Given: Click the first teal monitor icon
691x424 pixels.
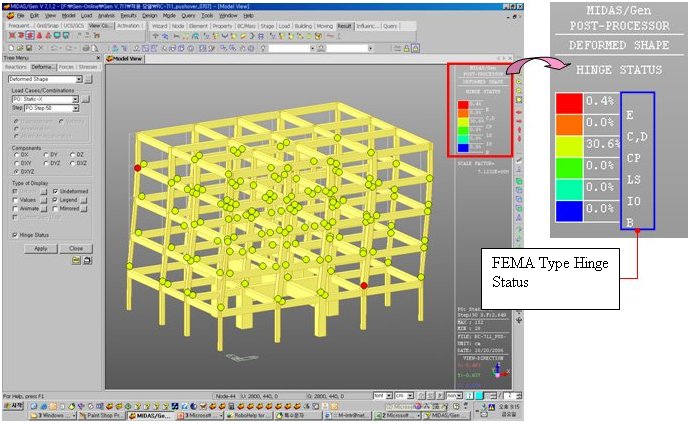Looking at the screenshot, I should [57, 36].
